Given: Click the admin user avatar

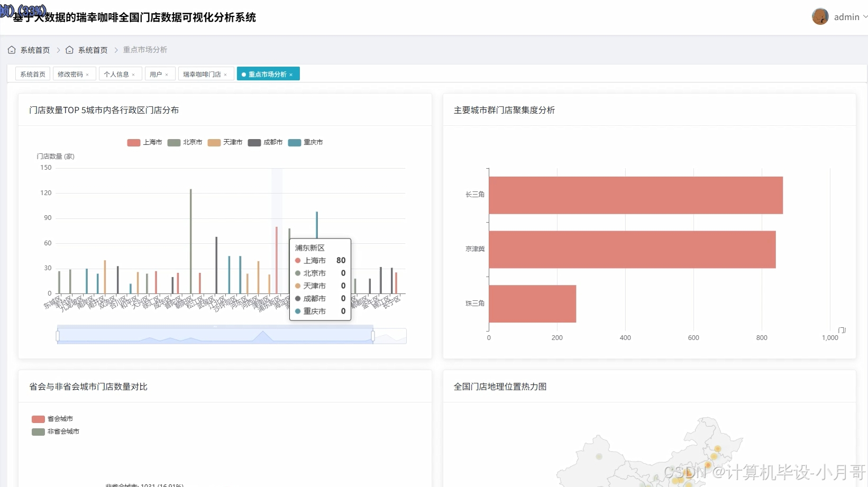Looking at the screenshot, I should point(820,17).
